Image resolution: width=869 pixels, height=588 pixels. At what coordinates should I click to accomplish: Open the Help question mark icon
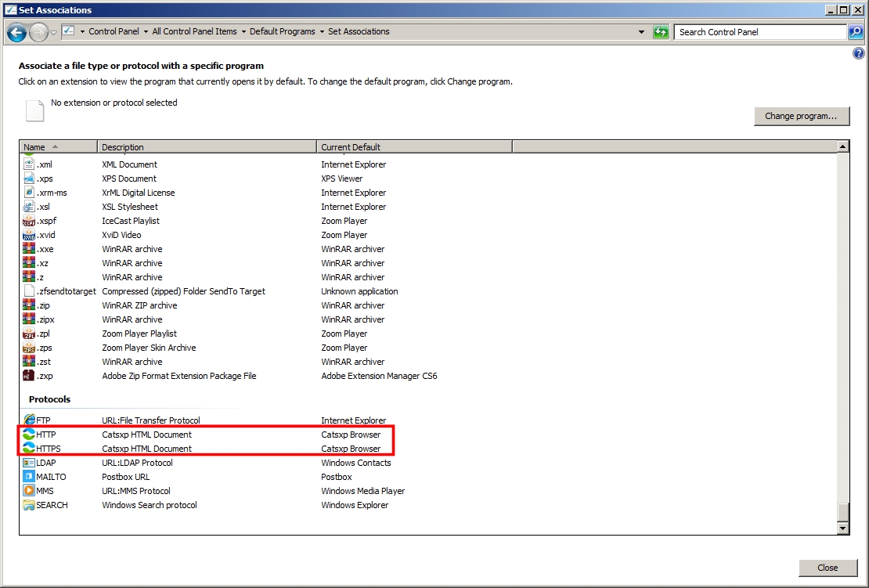point(859,53)
